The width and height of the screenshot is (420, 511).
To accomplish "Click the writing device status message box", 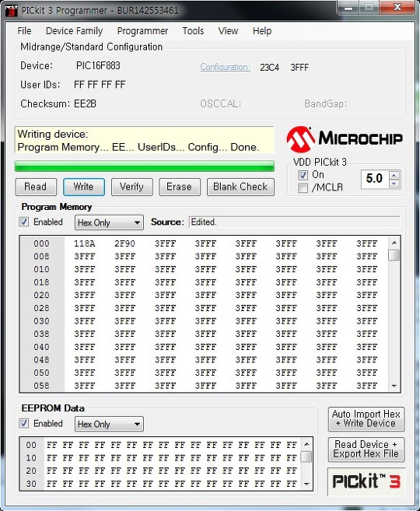I will click(x=145, y=140).
